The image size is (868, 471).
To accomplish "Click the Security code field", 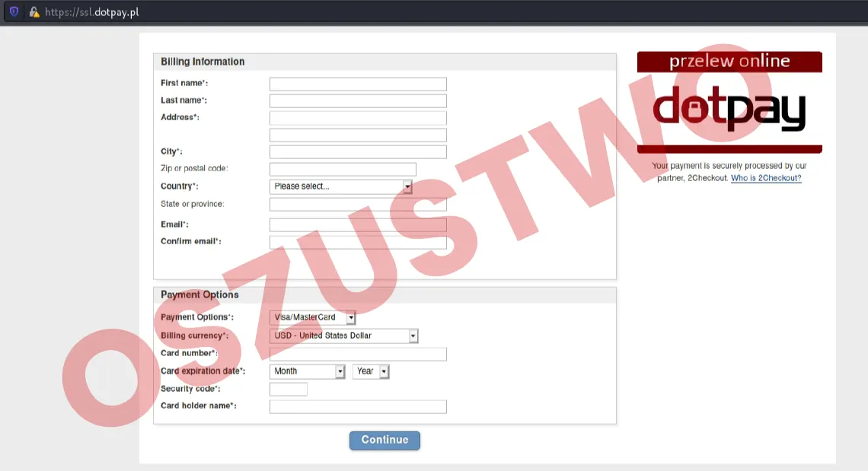I will (289, 389).
